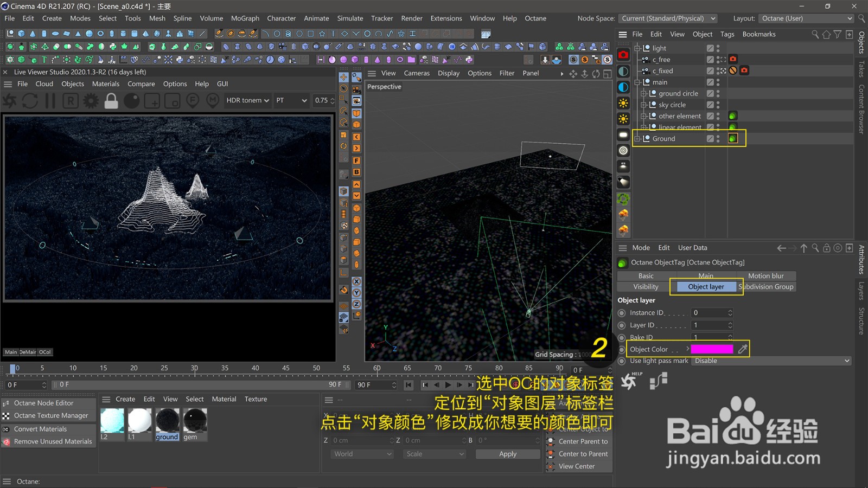Open Octane Texture Manager
868x488 pixels.
51,416
